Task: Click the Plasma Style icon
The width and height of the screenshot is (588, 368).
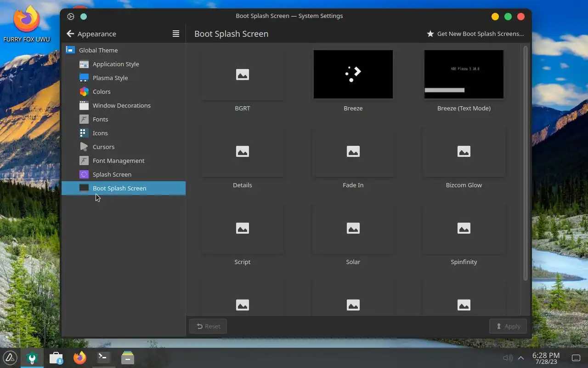Action: point(84,78)
